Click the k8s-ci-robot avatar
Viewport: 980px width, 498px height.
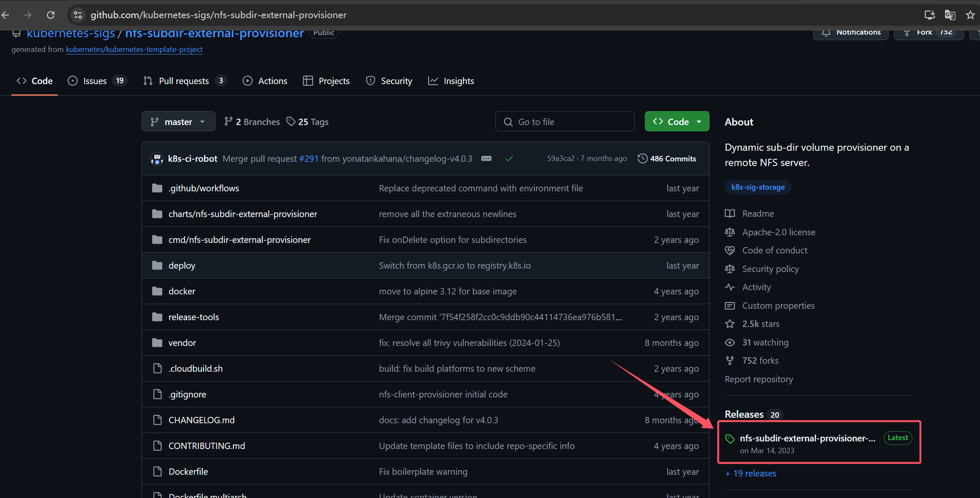[x=157, y=159]
